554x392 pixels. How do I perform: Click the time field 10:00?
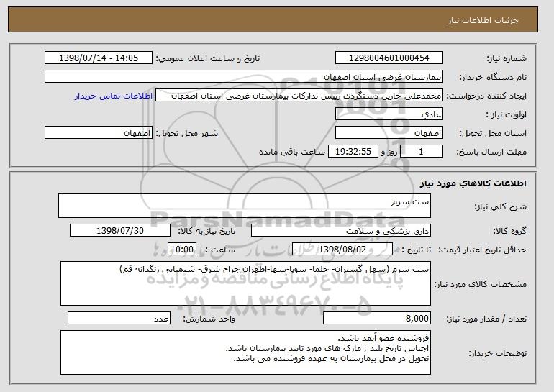pyautogui.click(x=182, y=250)
